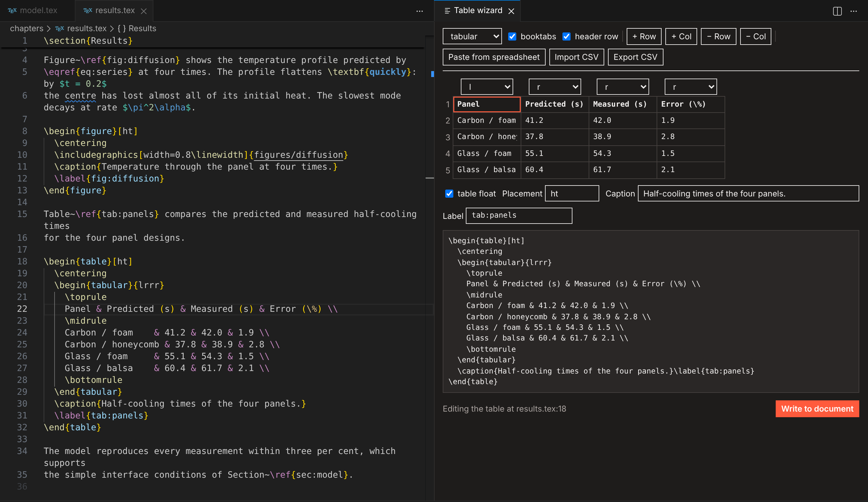
Task: Open the editor more actions ellipsis menu
Action: pos(419,11)
